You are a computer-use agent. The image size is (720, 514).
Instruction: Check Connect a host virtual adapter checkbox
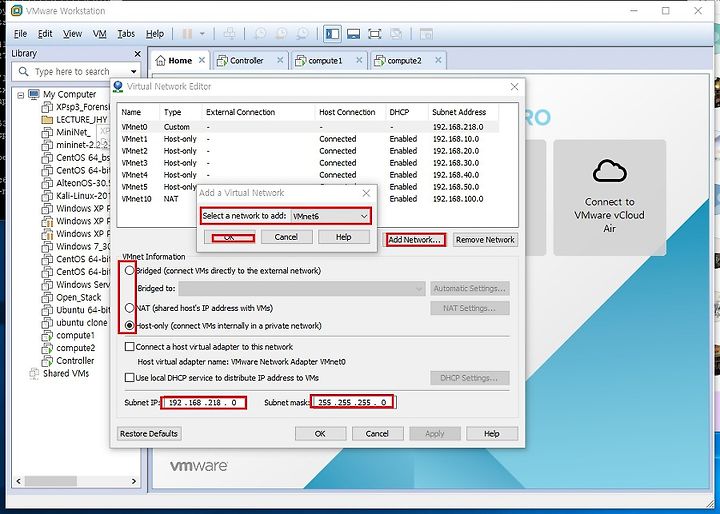[129, 347]
